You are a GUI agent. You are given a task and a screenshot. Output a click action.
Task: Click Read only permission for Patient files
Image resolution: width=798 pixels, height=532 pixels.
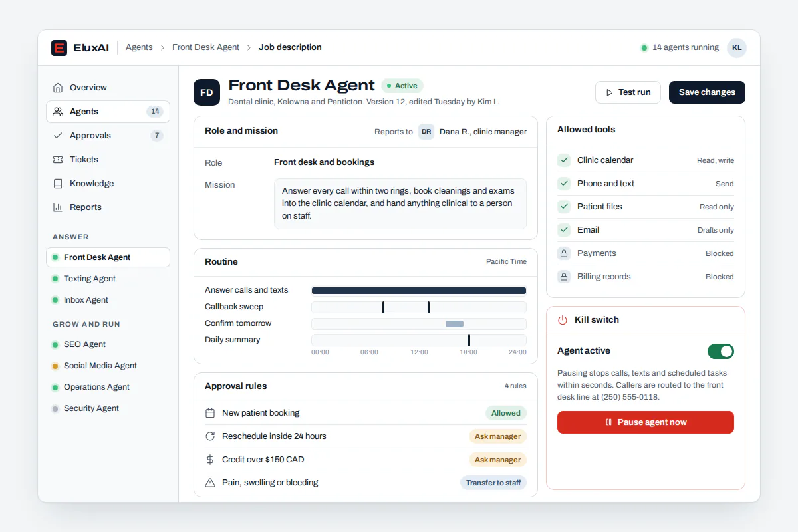pyautogui.click(x=717, y=207)
